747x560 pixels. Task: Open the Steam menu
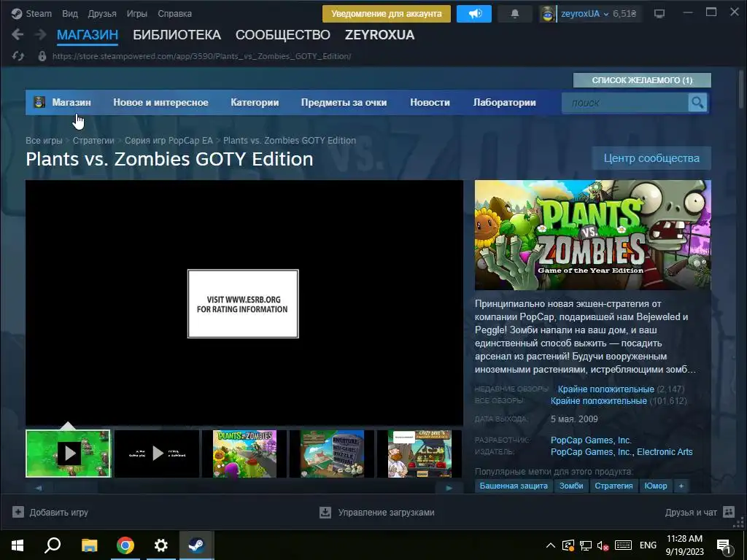click(39, 14)
